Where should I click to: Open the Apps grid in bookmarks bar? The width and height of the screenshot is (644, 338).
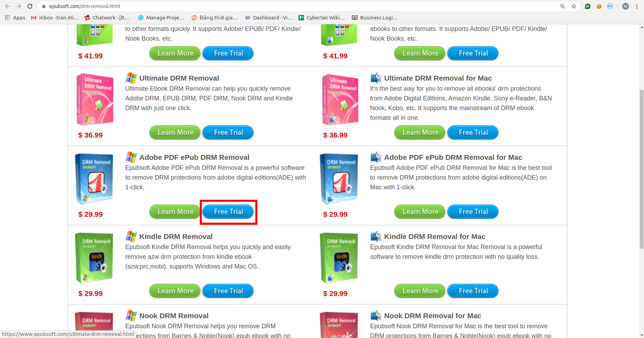15,18
